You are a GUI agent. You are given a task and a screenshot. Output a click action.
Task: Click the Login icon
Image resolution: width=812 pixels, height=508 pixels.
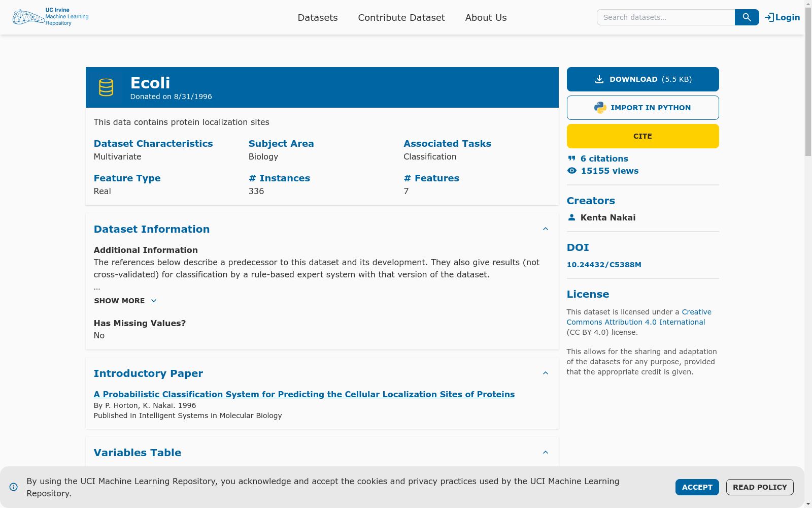(x=768, y=17)
